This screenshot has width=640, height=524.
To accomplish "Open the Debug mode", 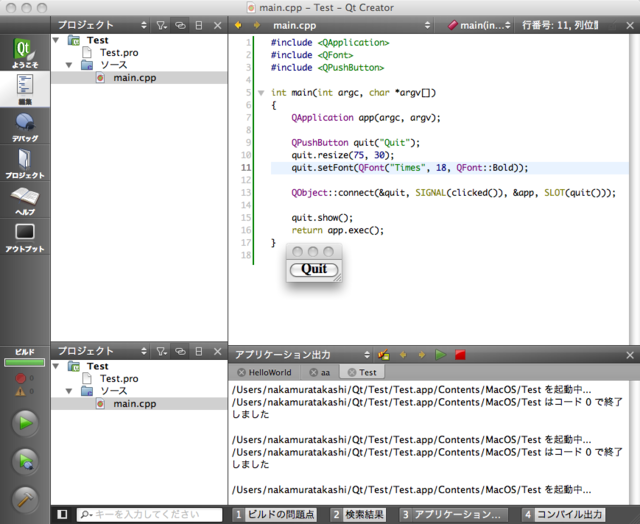I will (x=25, y=126).
